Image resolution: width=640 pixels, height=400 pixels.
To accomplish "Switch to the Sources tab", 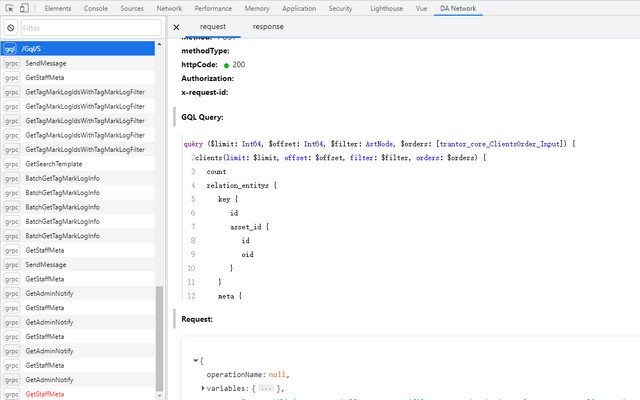I will [132, 8].
